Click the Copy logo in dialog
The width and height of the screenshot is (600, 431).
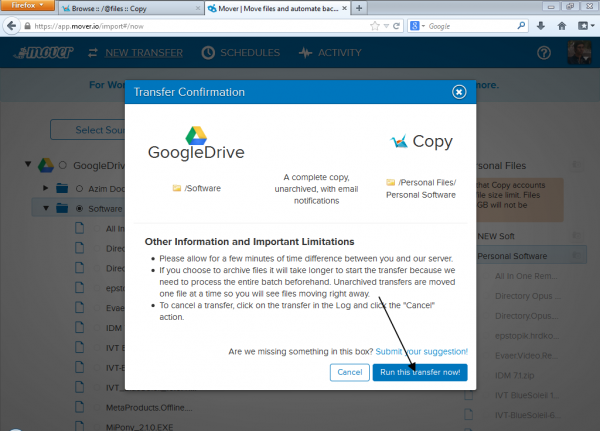click(421, 141)
